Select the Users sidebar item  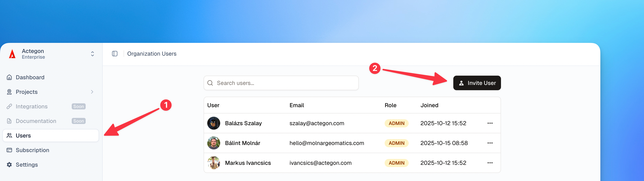(x=51, y=135)
